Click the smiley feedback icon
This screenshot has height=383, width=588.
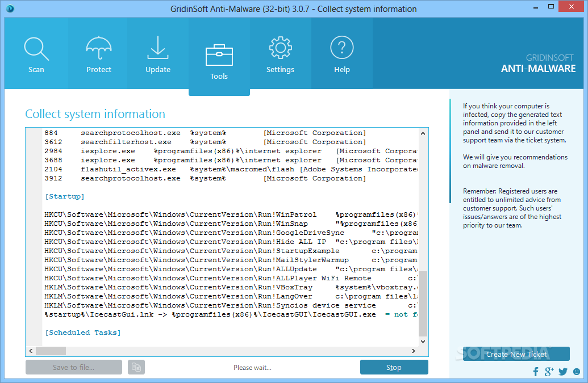(x=577, y=372)
